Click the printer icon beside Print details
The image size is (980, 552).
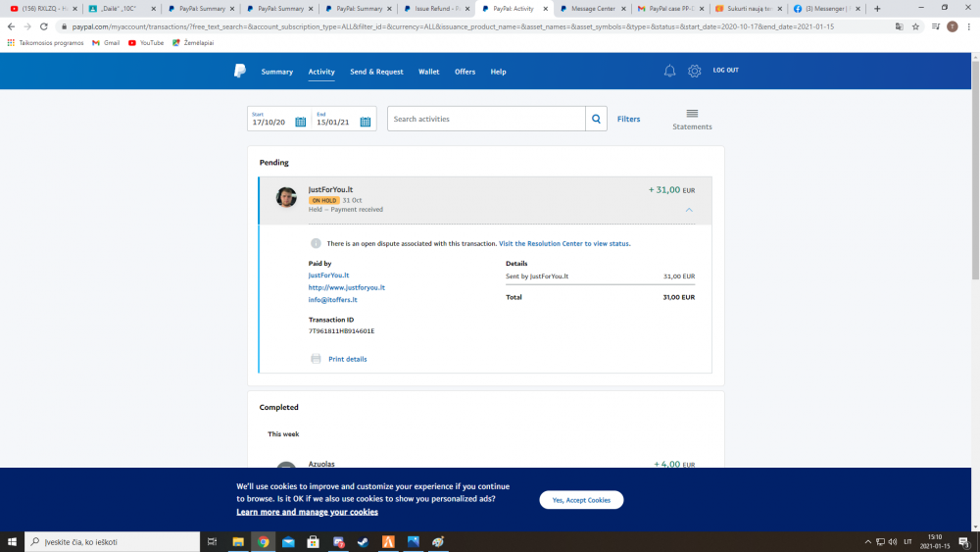316,359
